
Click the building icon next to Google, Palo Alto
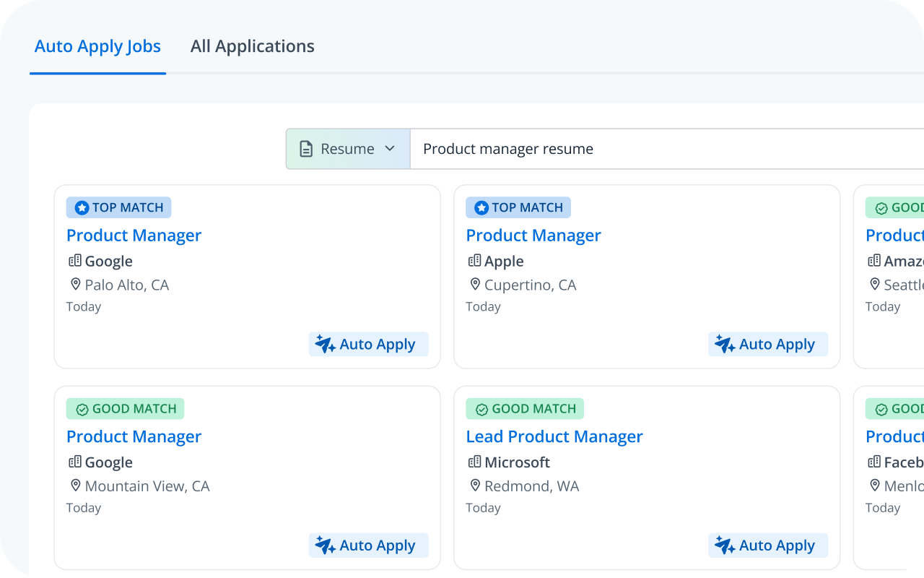tap(75, 261)
